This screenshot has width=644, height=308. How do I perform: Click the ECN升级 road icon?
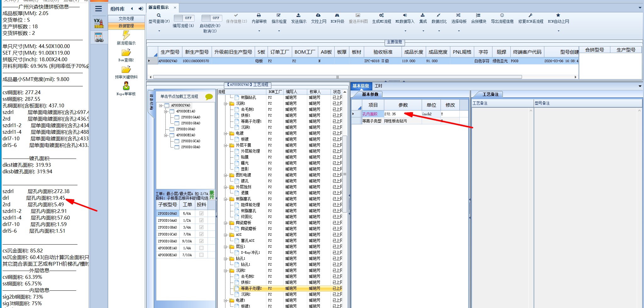tap(337, 15)
